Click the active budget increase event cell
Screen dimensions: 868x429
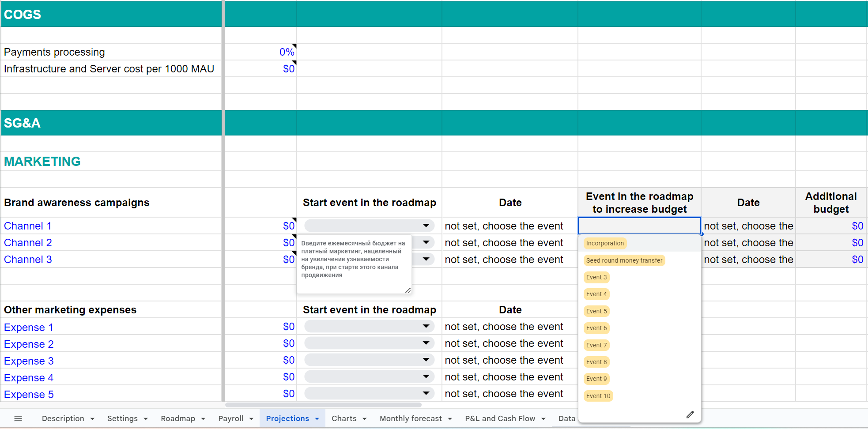tap(639, 226)
